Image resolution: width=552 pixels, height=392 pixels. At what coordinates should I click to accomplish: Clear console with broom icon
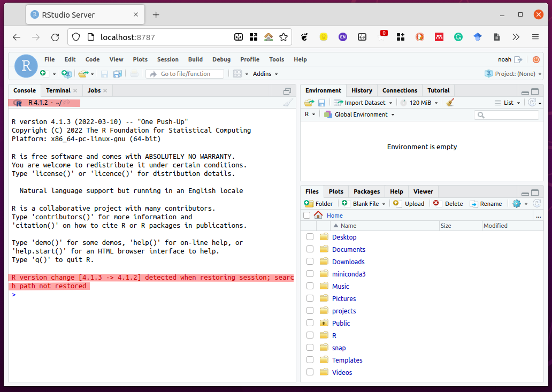(x=288, y=102)
